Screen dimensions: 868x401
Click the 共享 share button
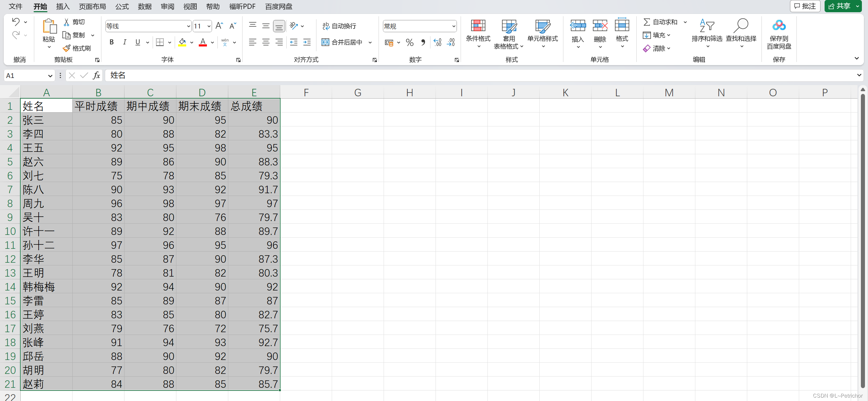click(x=839, y=6)
